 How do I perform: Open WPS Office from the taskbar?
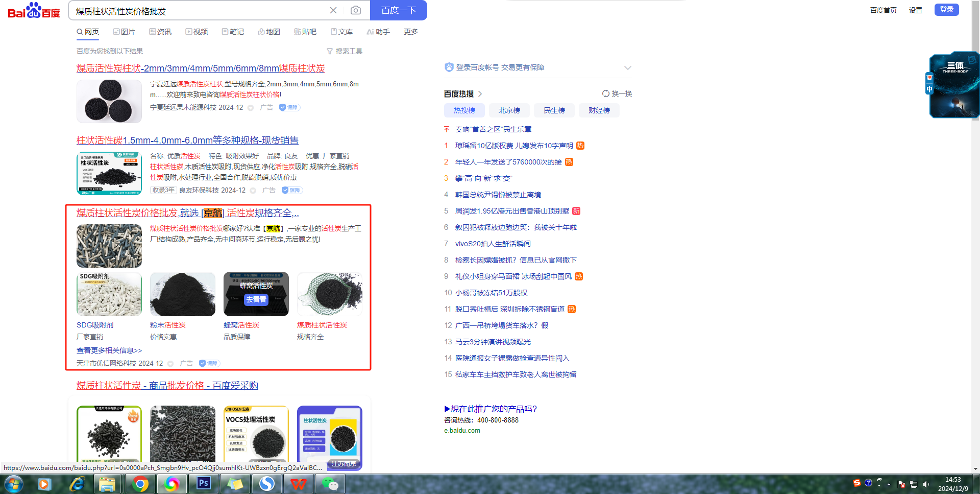point(299,484)
